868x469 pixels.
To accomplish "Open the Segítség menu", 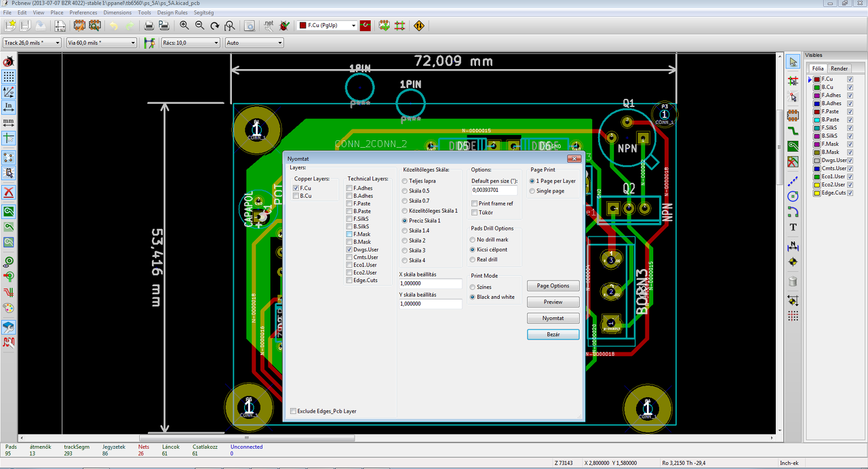I will click(x=204, y=12).
